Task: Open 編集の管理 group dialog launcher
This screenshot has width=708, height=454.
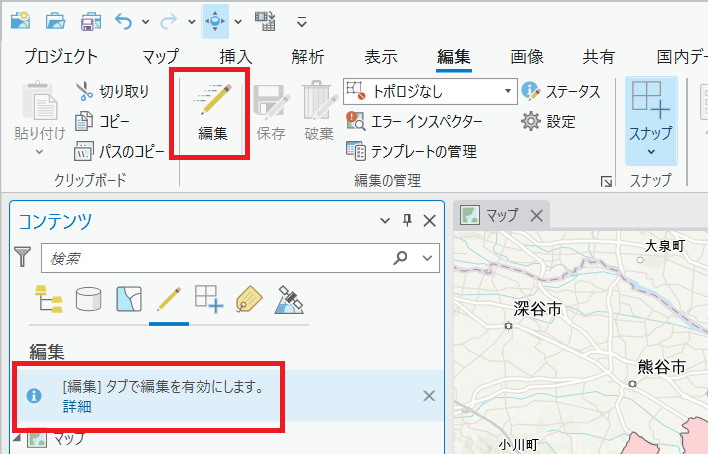Action: coord(606,182)
